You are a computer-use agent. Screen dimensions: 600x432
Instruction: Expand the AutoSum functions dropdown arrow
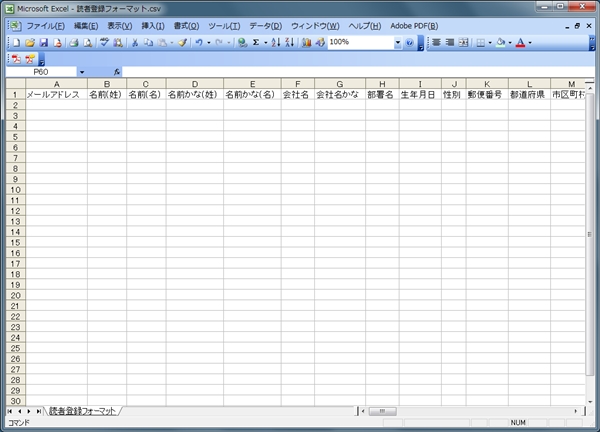pos(266,42)
